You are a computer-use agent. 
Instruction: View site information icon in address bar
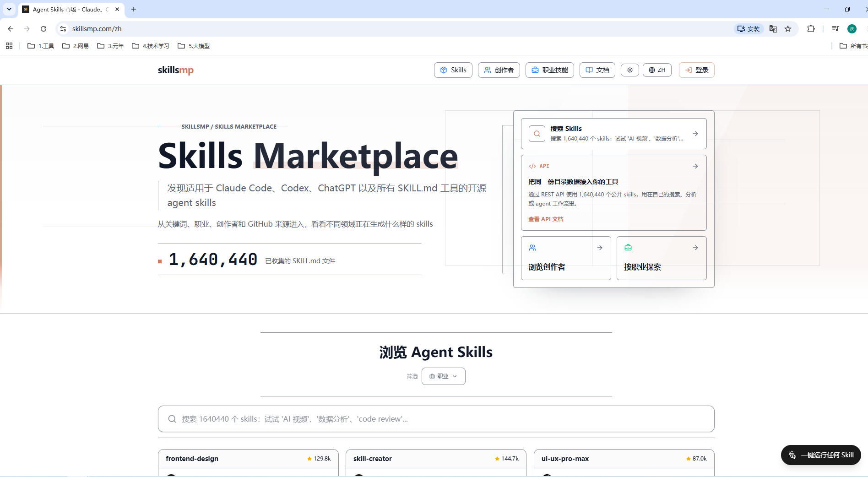pyautogui.click(x=63, y=29)
